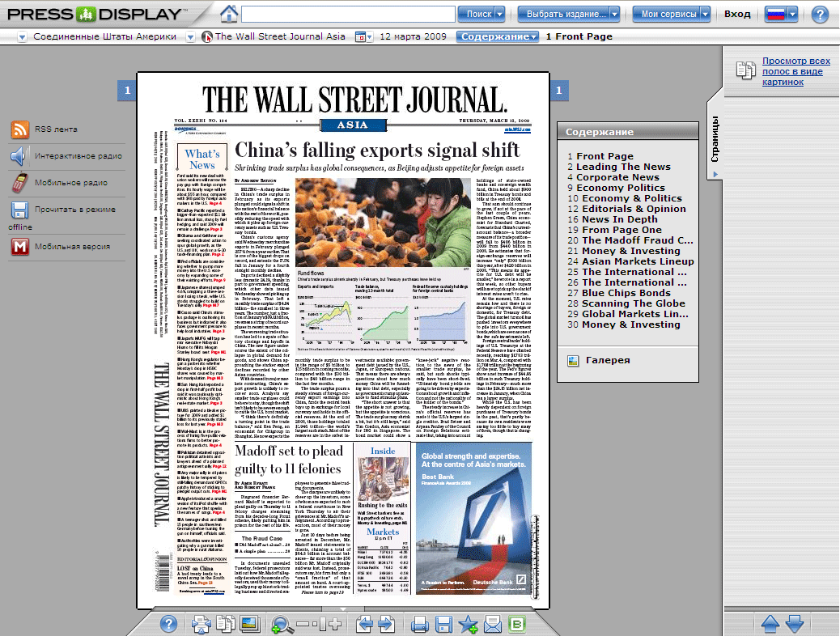Click the help question mark at bottom-left

click(x=168, y=623)
